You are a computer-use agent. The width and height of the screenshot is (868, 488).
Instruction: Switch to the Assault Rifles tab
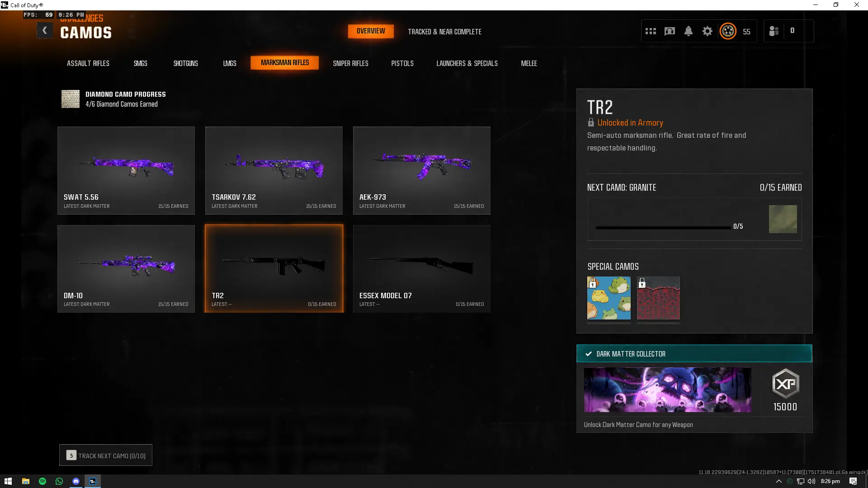point(88,63)
